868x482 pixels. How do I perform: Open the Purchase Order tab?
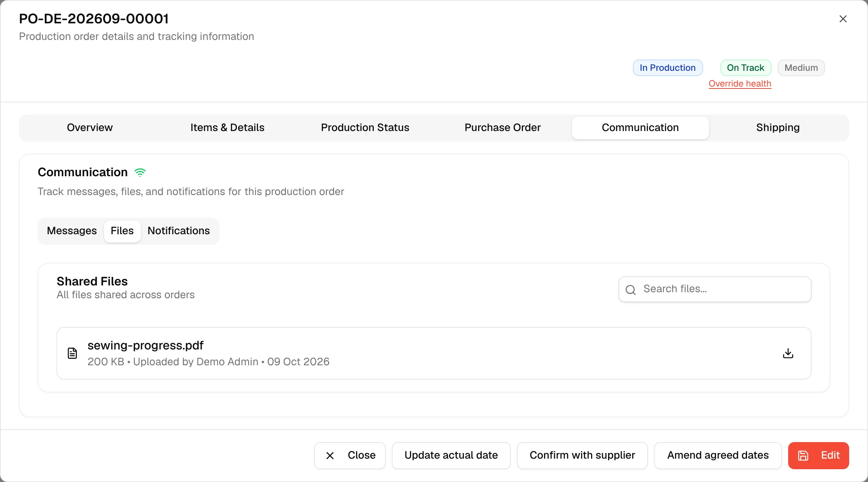503,128
